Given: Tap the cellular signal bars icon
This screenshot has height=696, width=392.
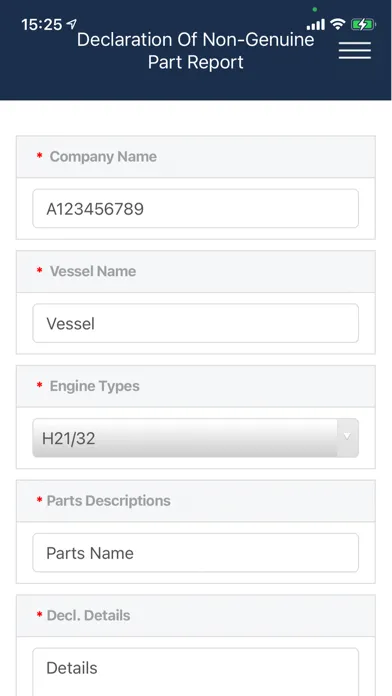Looking at the screenshot, I should click(x=316, y=24).
